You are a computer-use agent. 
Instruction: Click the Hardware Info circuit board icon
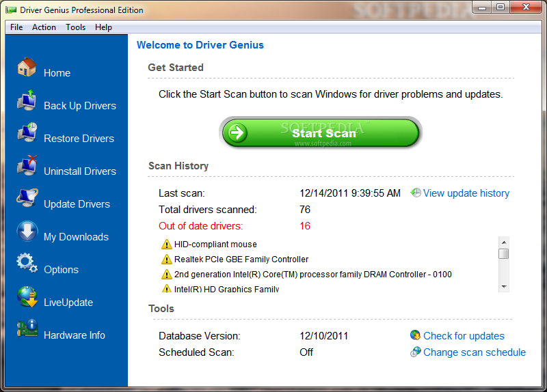click(x=27, y=328)
